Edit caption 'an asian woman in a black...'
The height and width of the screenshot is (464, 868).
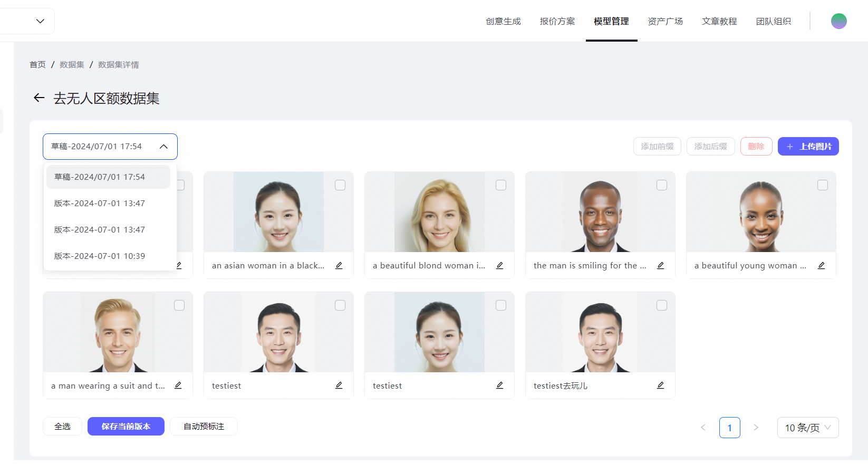coord(339,266)
